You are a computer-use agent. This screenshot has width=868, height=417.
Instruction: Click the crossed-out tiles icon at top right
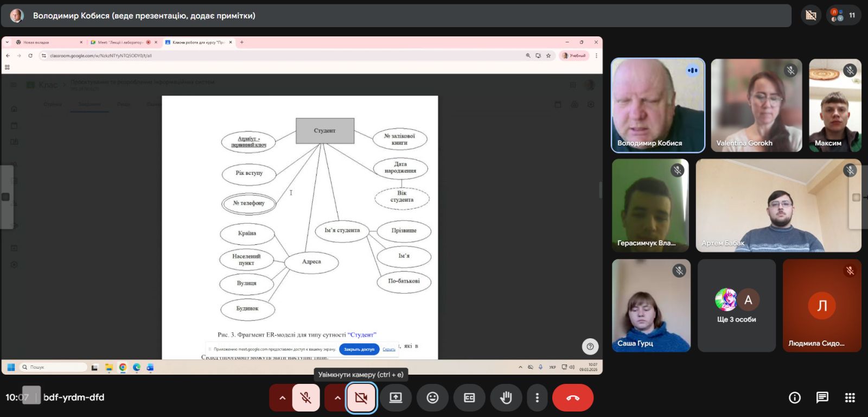tap(811, 15)
